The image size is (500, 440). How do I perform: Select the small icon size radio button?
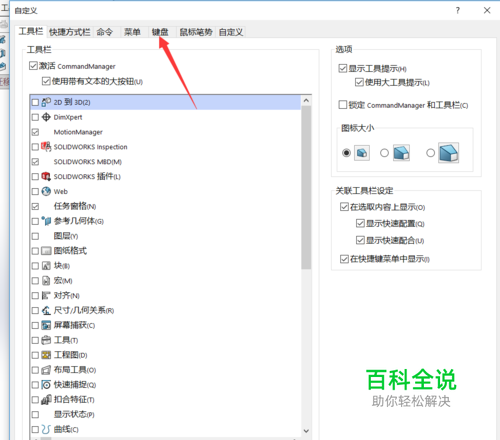tap(346, 153)
